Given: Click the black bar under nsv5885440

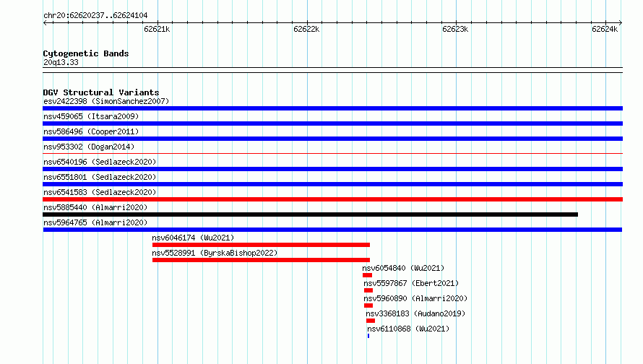Looking at the screenshot, I should pos(311,214).
